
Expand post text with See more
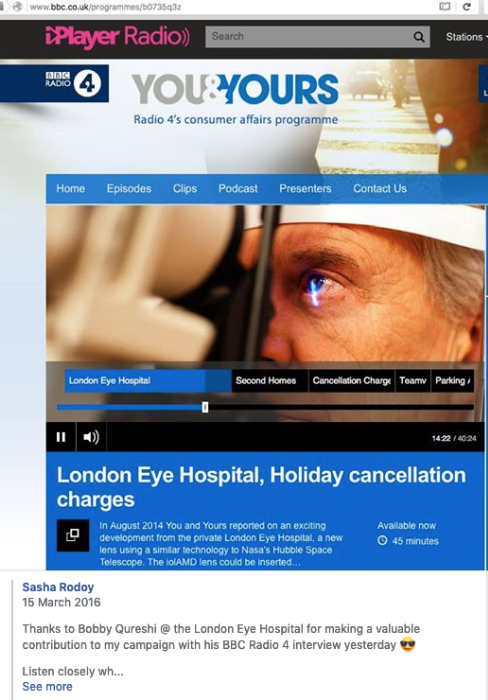[47, 687]
